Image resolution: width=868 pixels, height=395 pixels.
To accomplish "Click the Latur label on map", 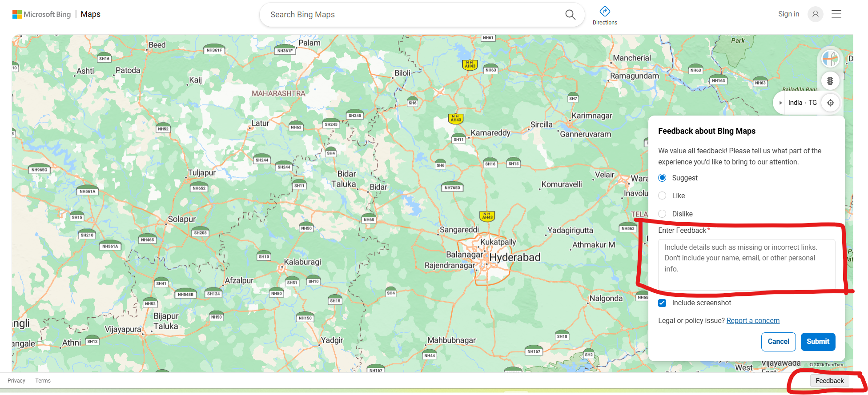I will (x=261, y=123).
